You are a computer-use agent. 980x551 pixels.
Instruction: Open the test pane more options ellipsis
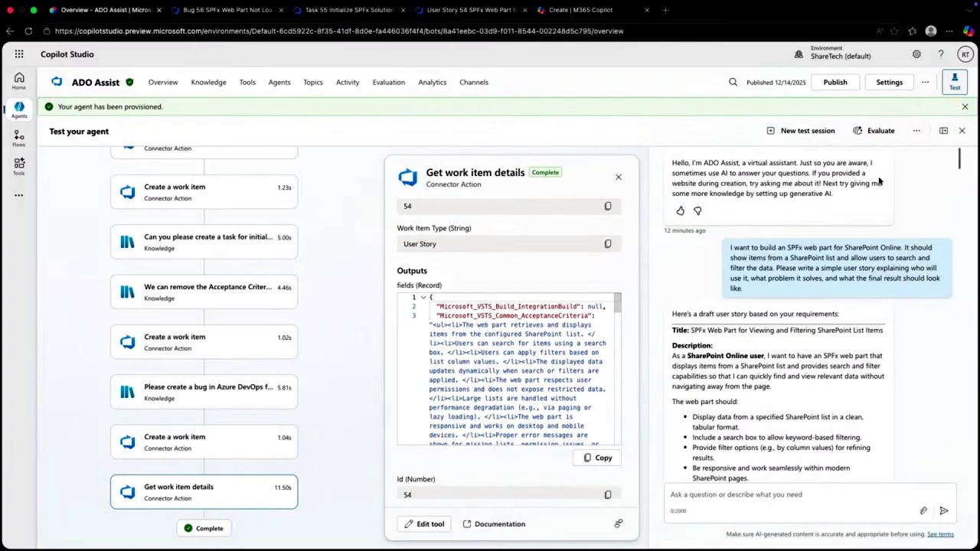coord(916,131)
